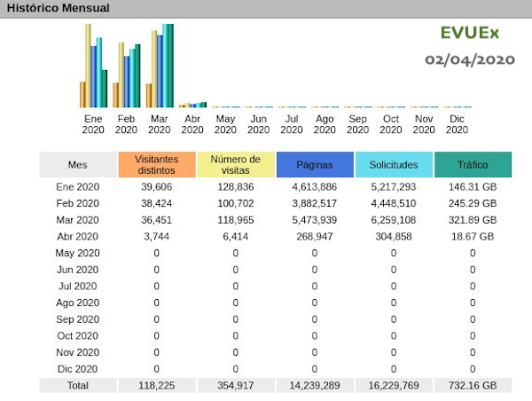The width and height of the screenshot is (532, 401).
Task: Select total pages 14,239,289
Action: pyautogui.click(x=315, y=385)
